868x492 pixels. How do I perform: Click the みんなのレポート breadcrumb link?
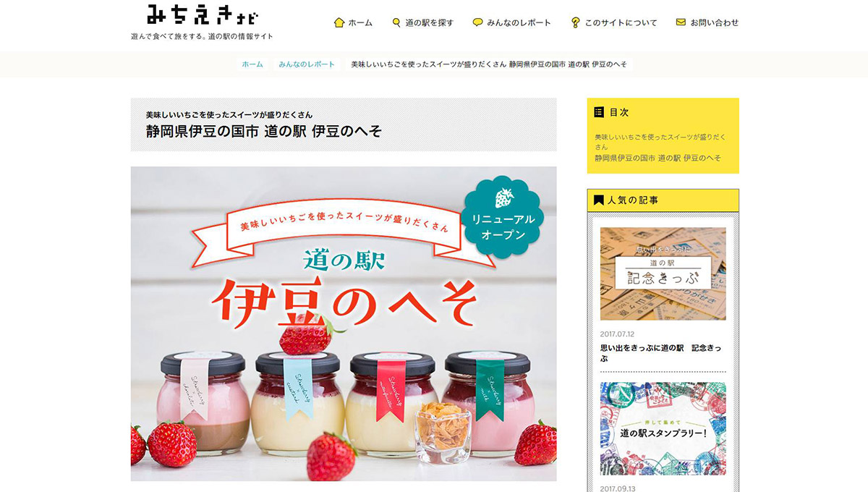(x=307, y=64)
